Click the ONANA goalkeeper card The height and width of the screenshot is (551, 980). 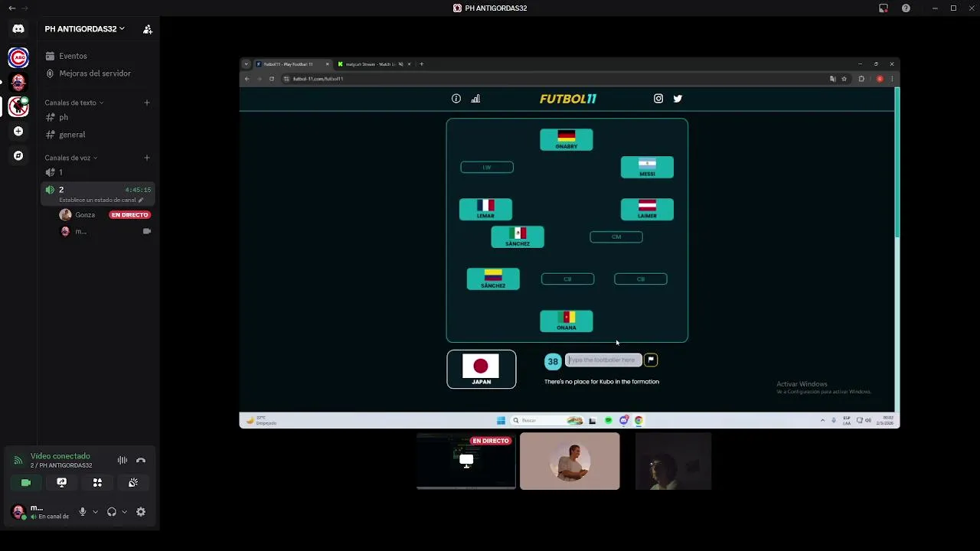(567, 321)
